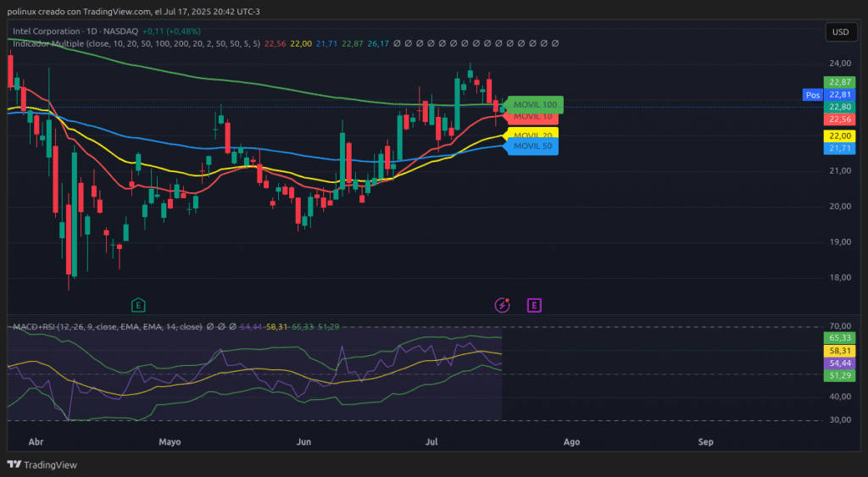Click the yellow 22,00 price label
868x477 pixels.
pyautogui.click(x=840, y=136)
